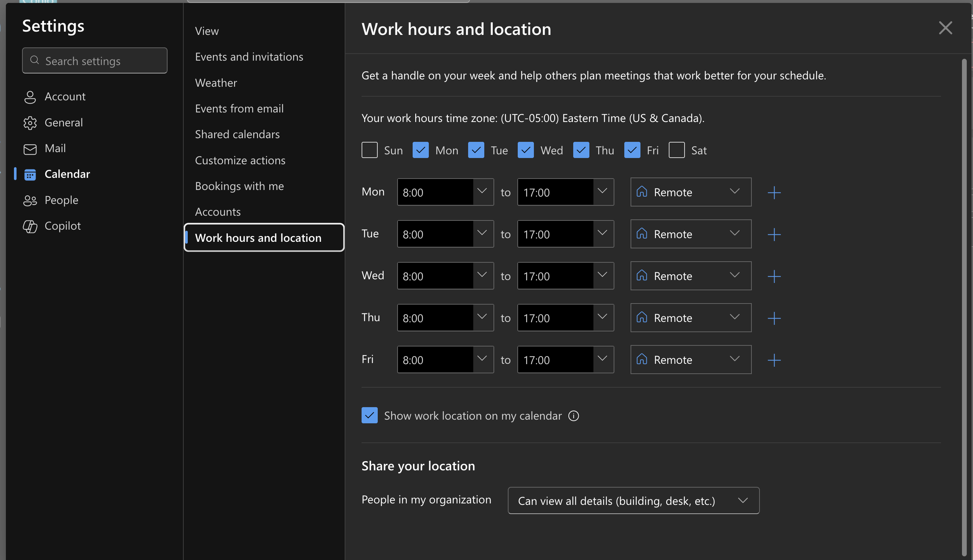Click the Search settings field
Screen dimensions: 973x560
(94, 61)
